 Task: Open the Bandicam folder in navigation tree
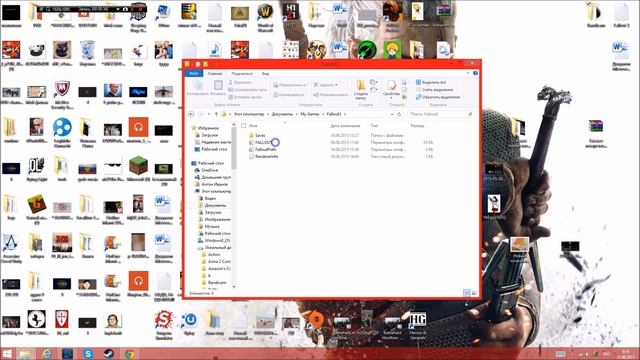coord(214,282)
